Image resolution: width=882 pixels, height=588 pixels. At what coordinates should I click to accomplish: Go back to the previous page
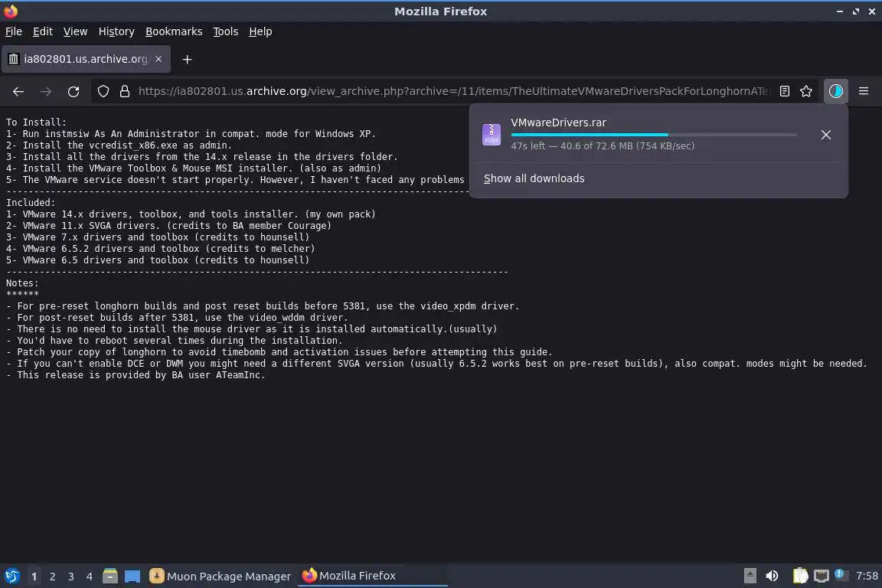click(x=18, y=91)
